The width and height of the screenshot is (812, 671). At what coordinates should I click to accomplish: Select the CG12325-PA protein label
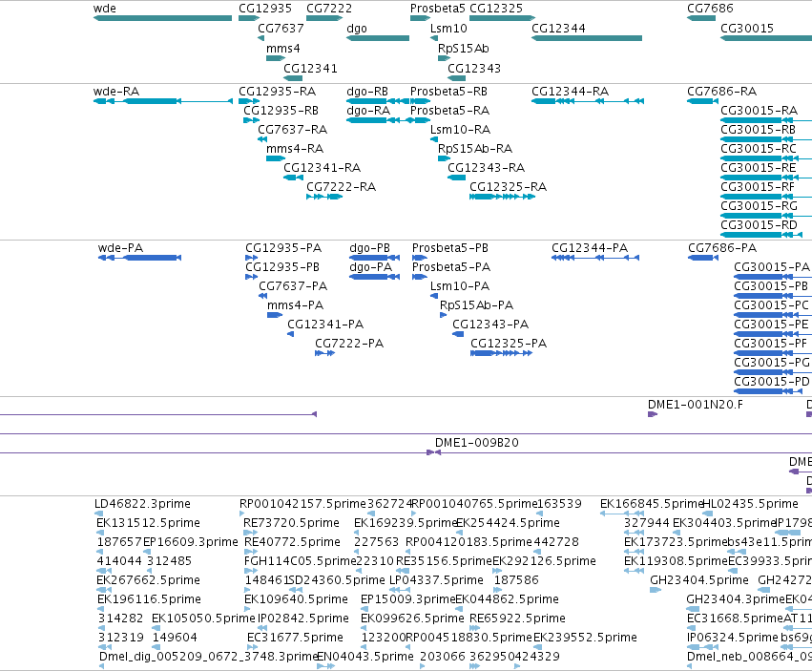tap(509, 344)
